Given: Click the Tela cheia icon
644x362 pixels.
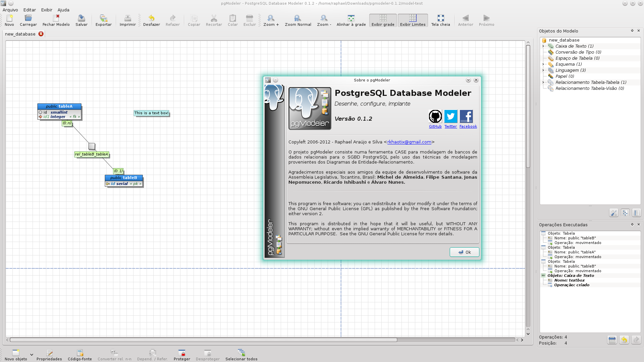Looking at the screenshot, I should 441,18.
